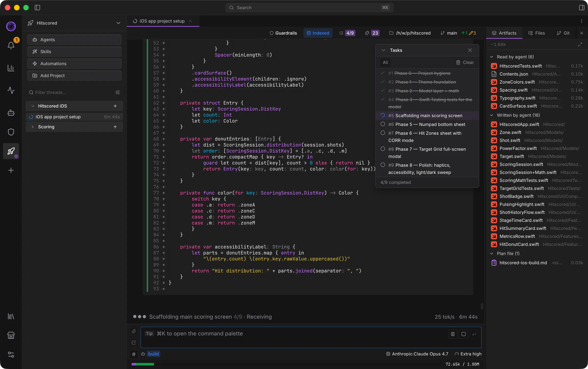This screenshot has width=588, height=369.
Task: Open the bar chart analytics icon
Action: tap(11, 68)
